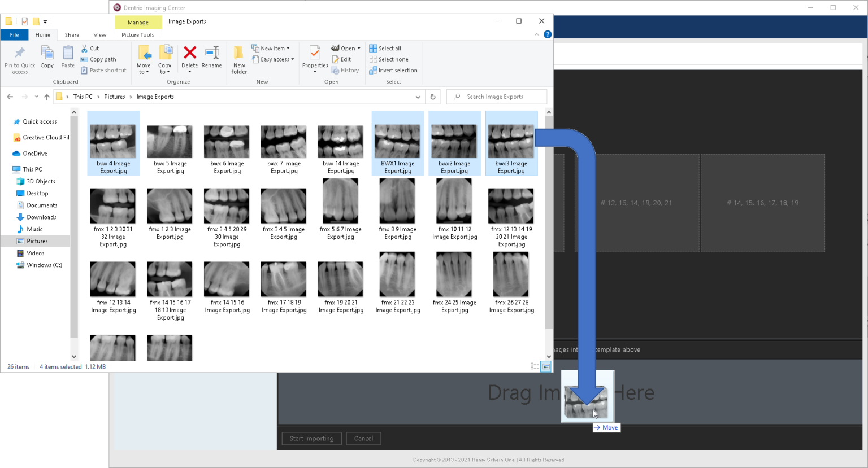Switch to details view in the status bar
Image resolution: width=868 pixels, height=468 pixels.
click(x=534, y=366)
